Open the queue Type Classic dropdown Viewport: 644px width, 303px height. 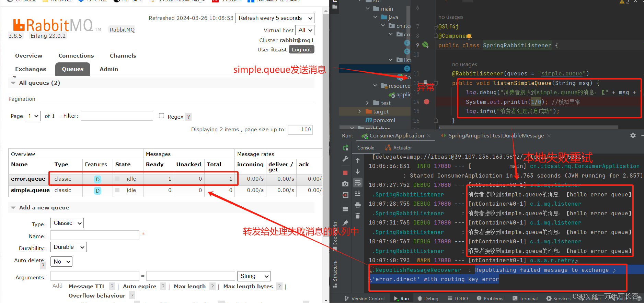coord(67,223)
